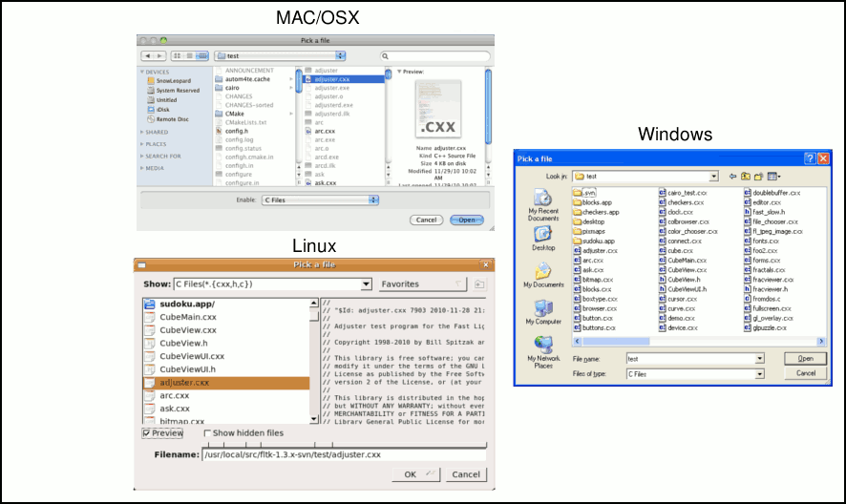Create new folder in Windows dialog
The height and width of the screenshot is (504, 846).
click(x=759, y=177)
